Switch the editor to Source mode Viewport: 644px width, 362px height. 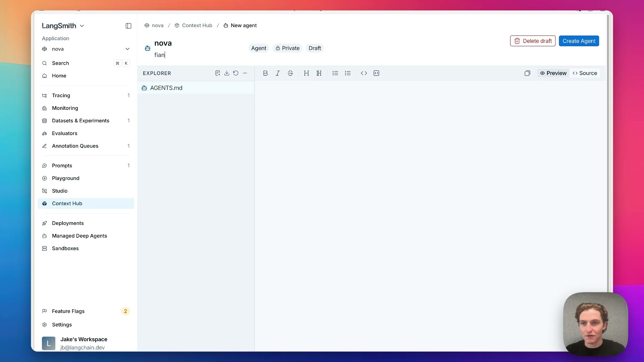(x=585, y=73)
